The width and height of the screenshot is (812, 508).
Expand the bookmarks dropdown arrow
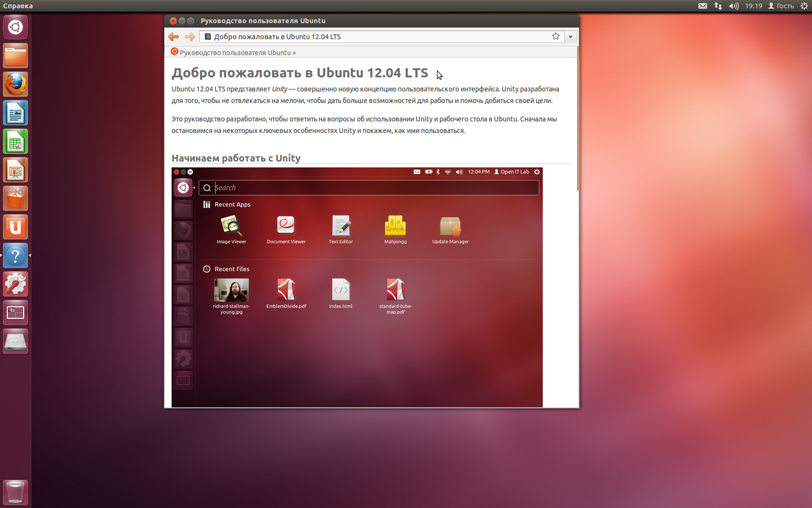(x=570, y=37)
